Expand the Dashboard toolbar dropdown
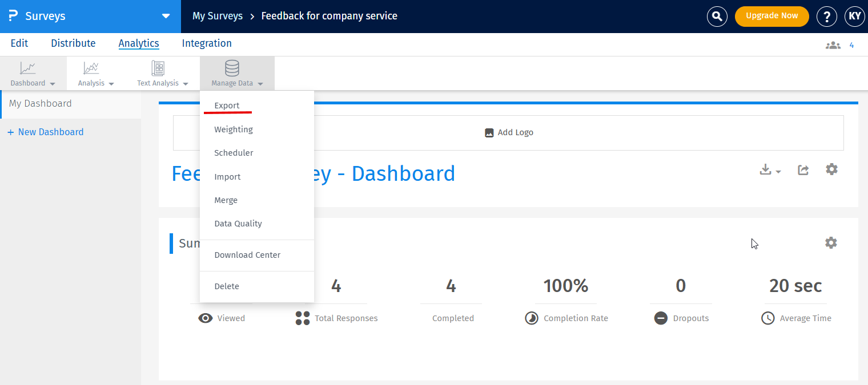 pos(33,74)
